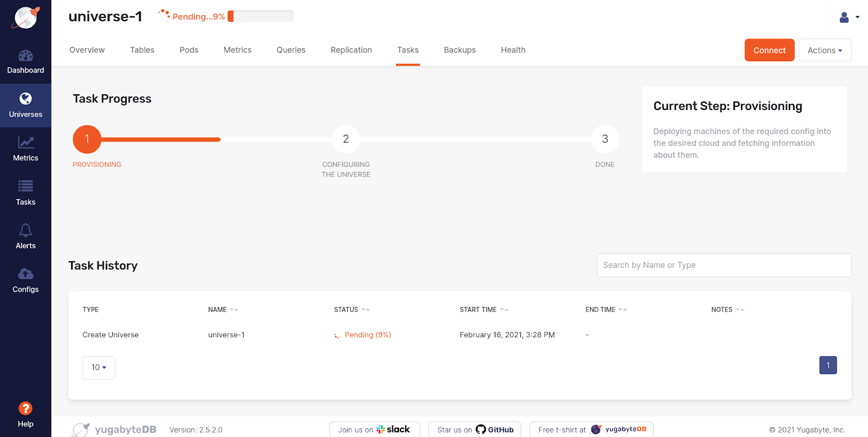The height and width of the screenshot is (437, 868).
Task: Open the Join us on Slack link
Action: pos(374,429)
